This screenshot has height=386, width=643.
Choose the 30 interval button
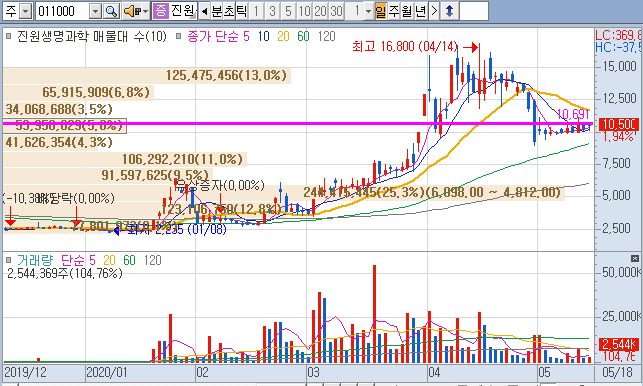[336, 11]
